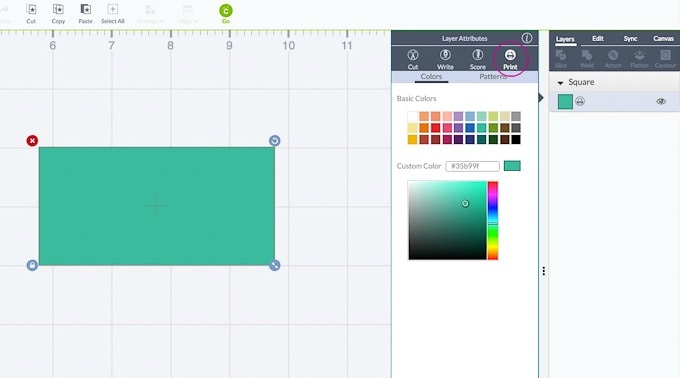The width and height of the screenshot is (680, 378).
Task: Click the custom color preview swatch
Action: [512, 166]
